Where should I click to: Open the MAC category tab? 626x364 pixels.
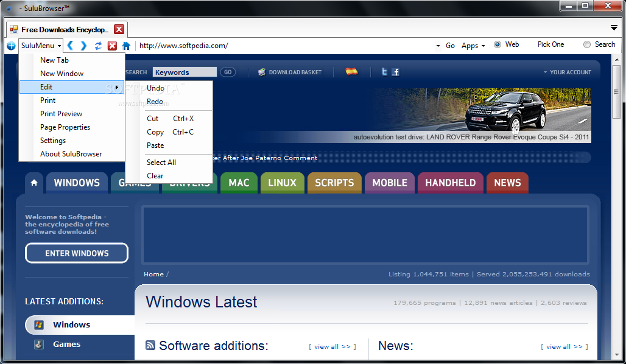click(239, 183)
